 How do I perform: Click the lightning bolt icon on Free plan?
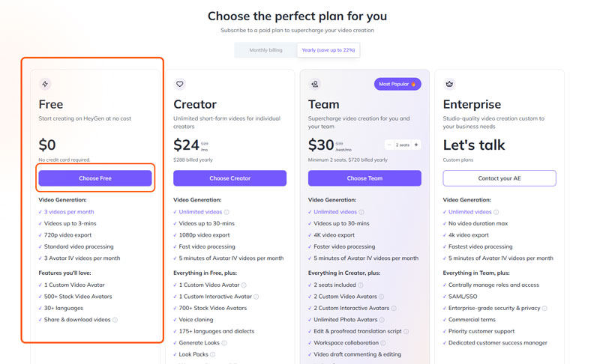45,84
